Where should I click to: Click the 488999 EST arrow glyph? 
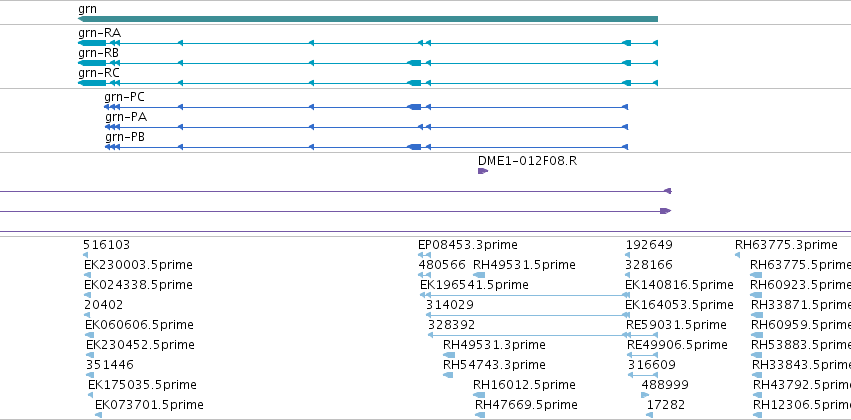[645, 395]
